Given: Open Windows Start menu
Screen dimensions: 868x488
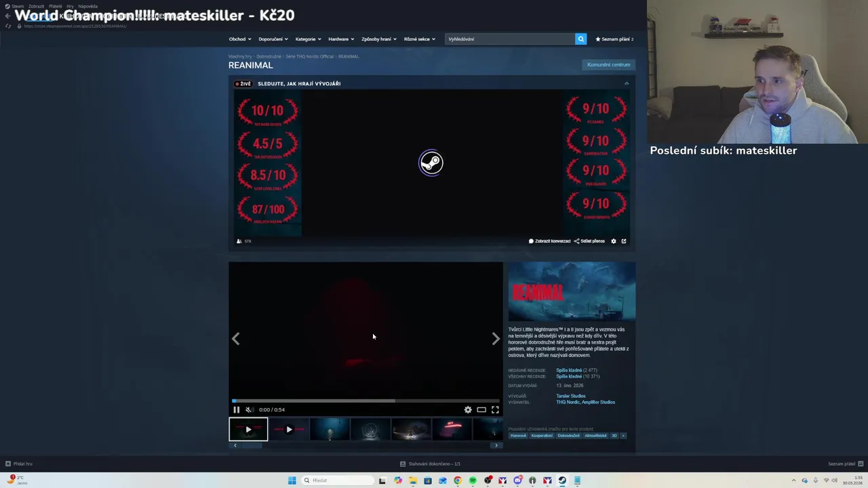Looking at the screenshot, I should pos(292,481).
